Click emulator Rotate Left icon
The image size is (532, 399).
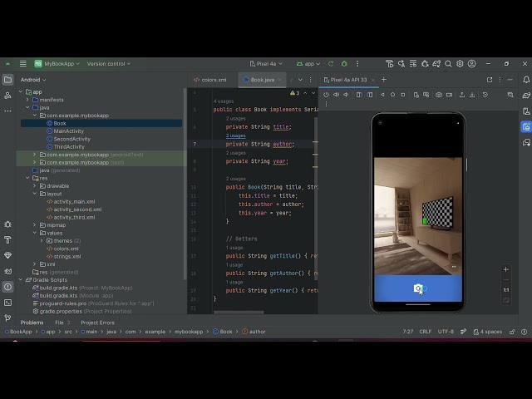click(359, 95)
